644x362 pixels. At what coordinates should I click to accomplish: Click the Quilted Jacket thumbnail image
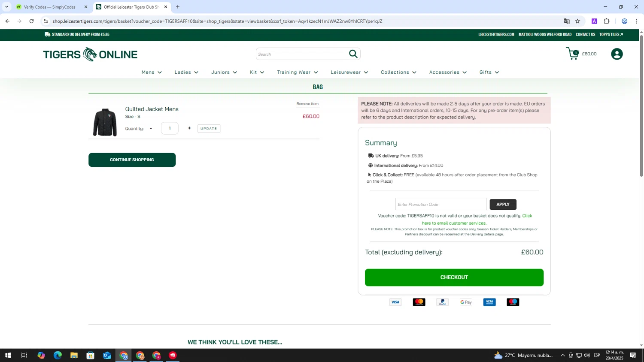pyautogui.click(x=105, y=122)
